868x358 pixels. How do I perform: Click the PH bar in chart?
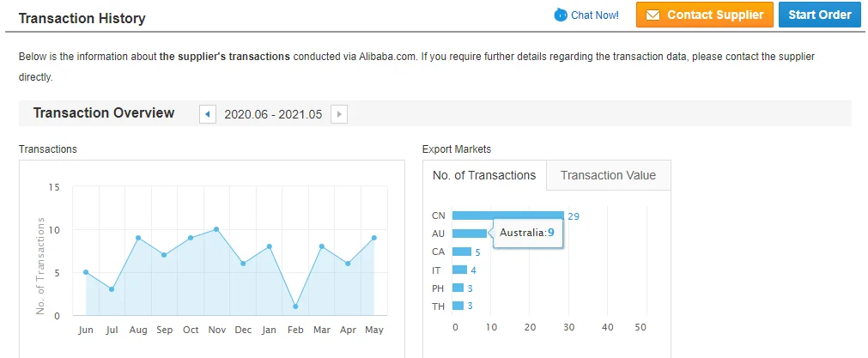click(458, 288)
